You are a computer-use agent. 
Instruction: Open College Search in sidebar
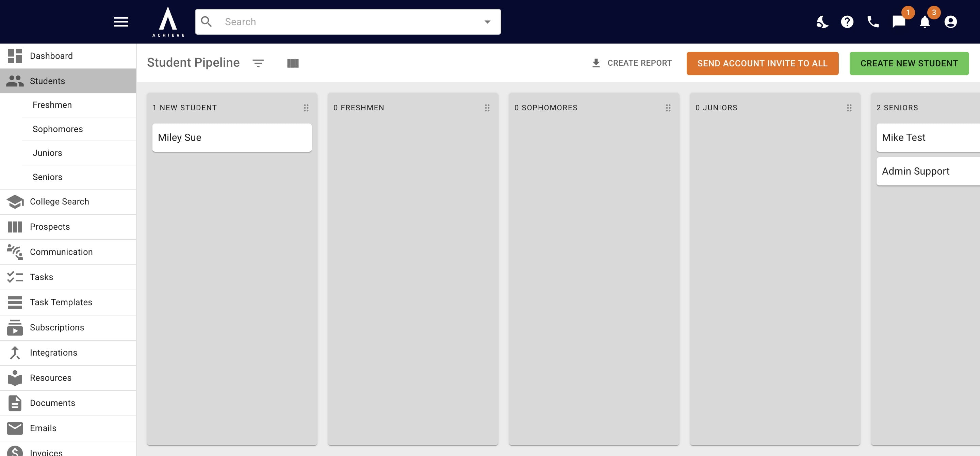68,201
